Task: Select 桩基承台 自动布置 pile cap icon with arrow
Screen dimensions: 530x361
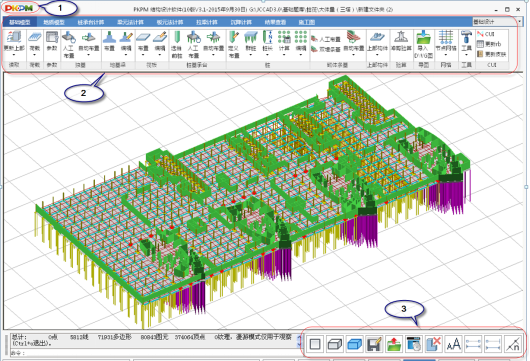Action: coord(213,37)
